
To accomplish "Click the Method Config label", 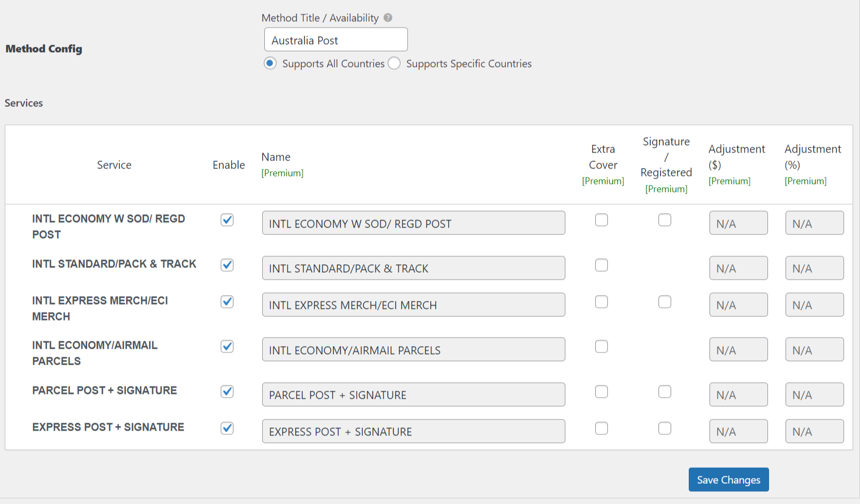I will pos(44,49).
